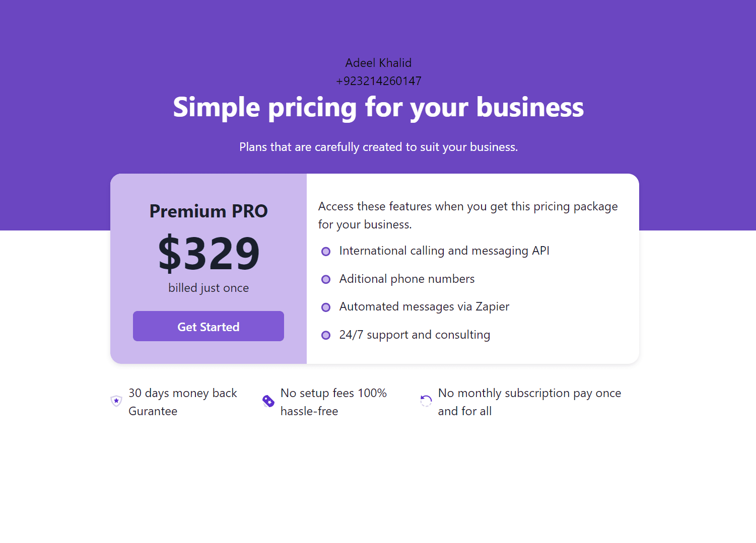The image size is (756, 543).
Task: Click the Premium PRO plan title
Action: click(209, 211)
